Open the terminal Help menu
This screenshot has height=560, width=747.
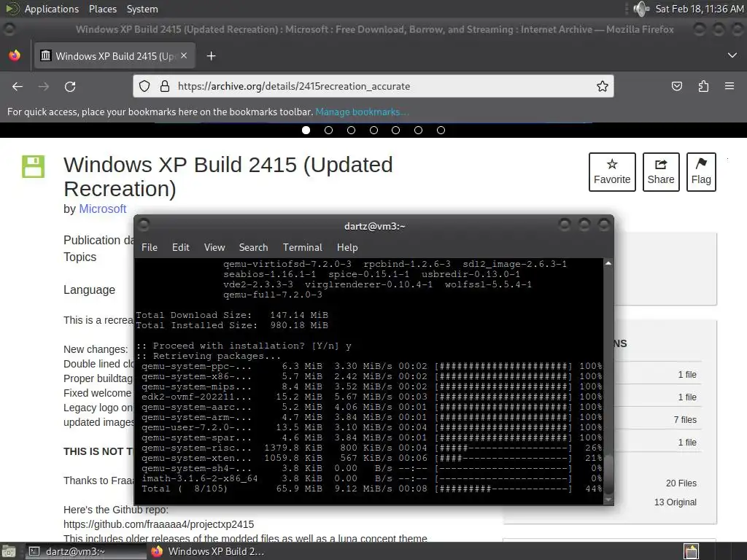[x=347, y=248]
